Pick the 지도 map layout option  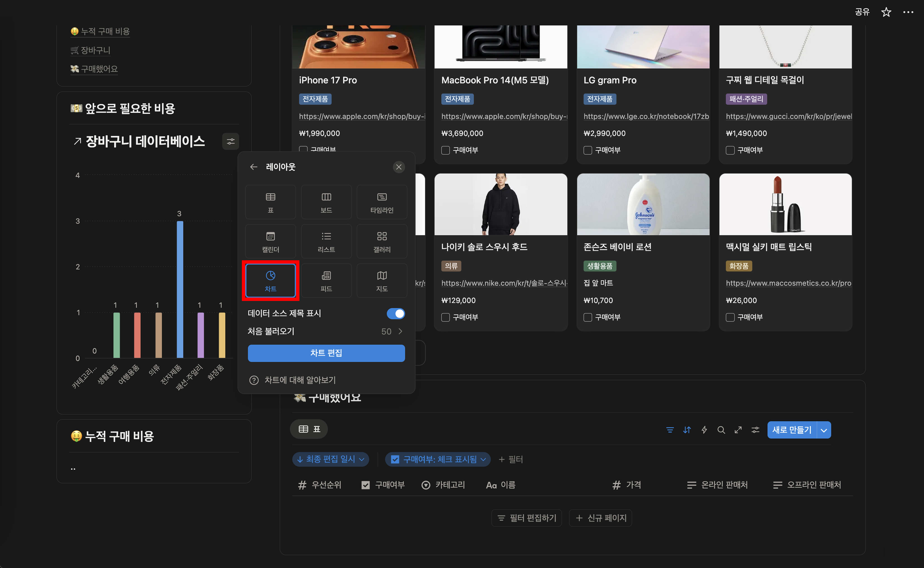coord(381,281)
